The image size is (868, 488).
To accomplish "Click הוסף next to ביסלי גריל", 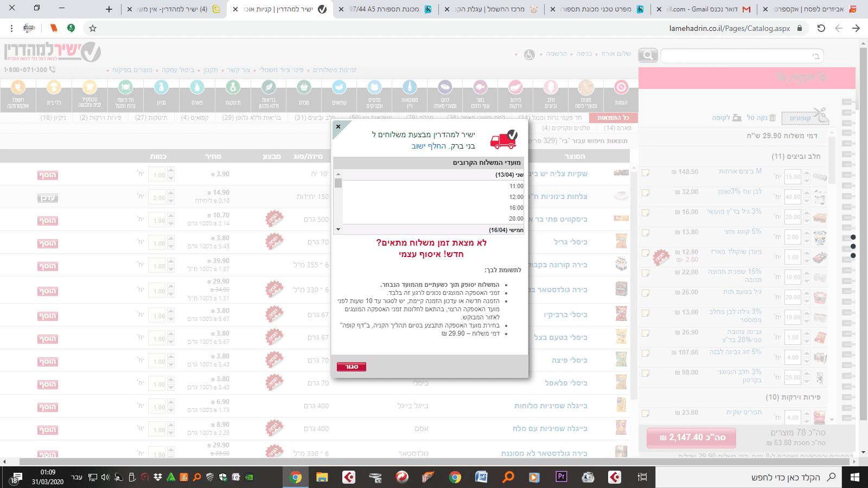I will (x=47, y=243).
